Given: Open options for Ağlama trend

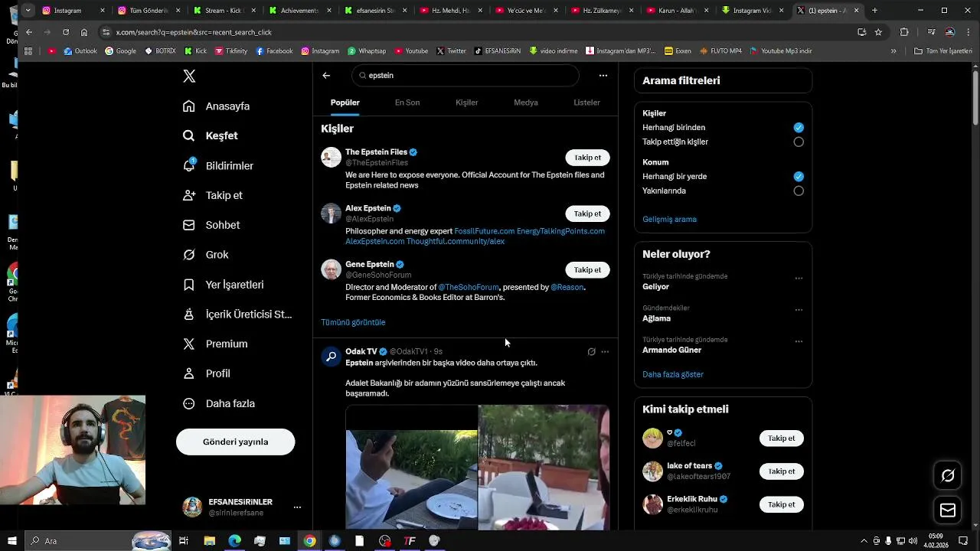Looking at the screenshot, I should point(799,310).
